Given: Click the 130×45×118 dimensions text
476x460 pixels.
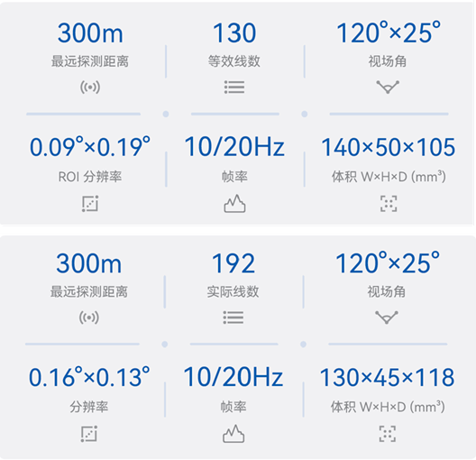Looking at the screenshot, I should tap(387, 377).
